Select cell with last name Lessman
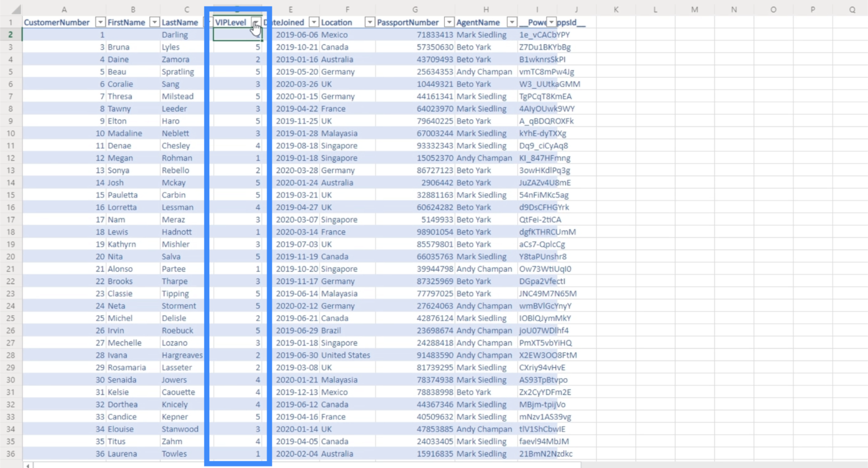Image resolution: width=868 pixels, height=468 pixels. tap(186, 207)
